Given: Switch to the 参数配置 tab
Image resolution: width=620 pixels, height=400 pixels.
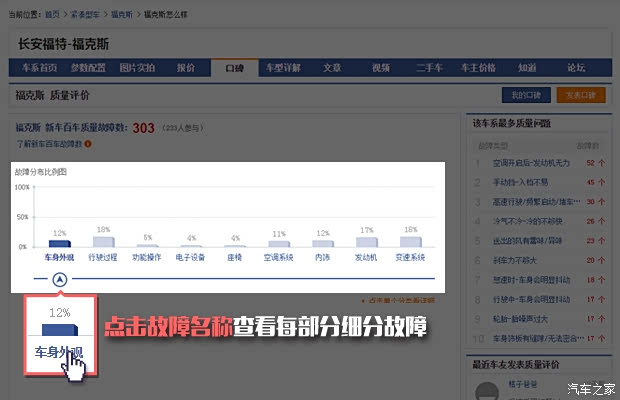Looking at the screenshot, I should pyautogui.click(x=88, y=68).
